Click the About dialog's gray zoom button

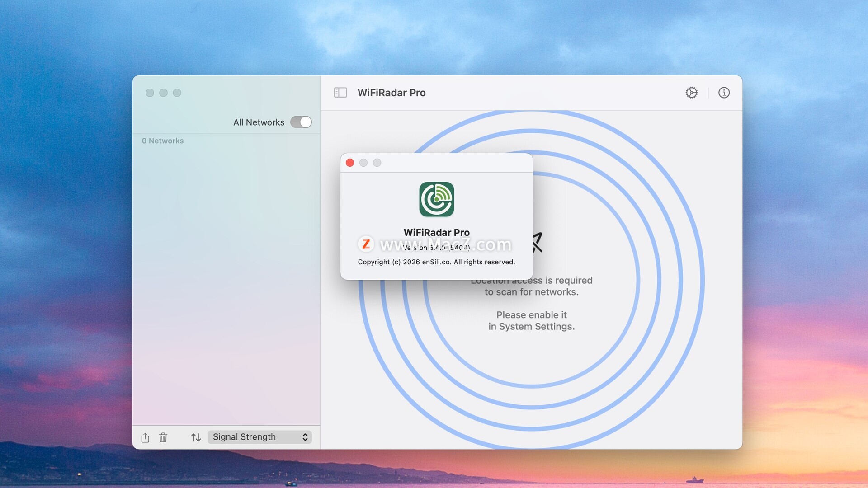pos(377,163)
